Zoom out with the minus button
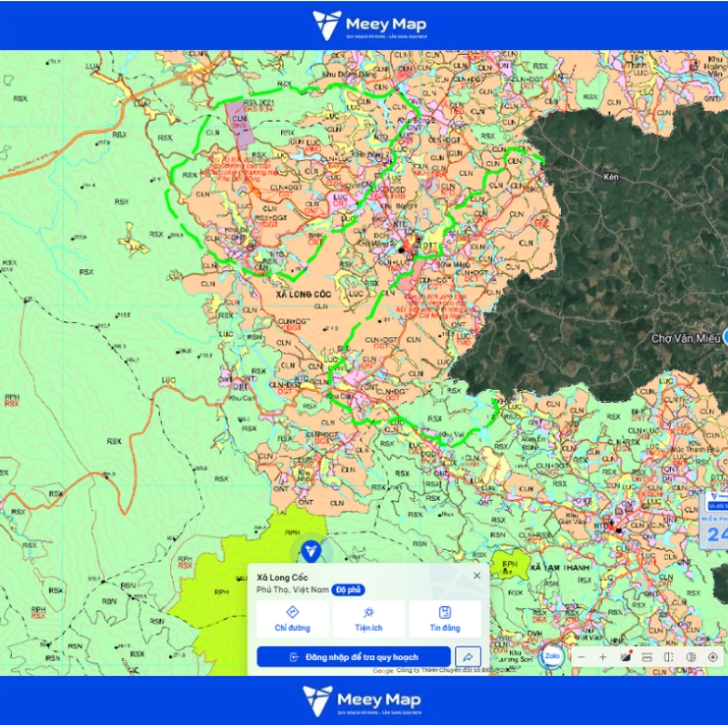728x725 pixels. coord(582,657)
